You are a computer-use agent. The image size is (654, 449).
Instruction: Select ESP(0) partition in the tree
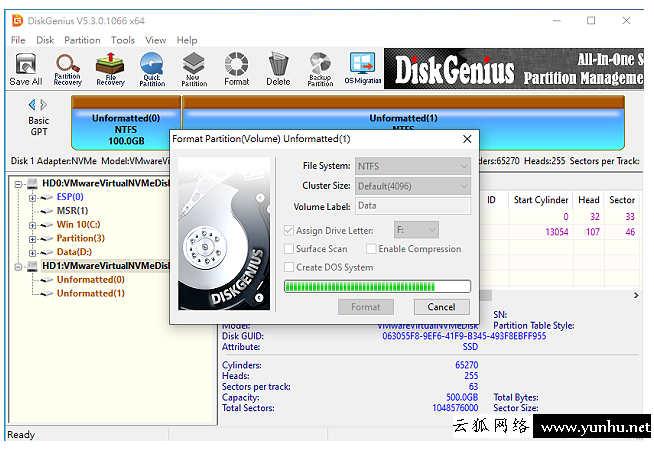(70, 197)
